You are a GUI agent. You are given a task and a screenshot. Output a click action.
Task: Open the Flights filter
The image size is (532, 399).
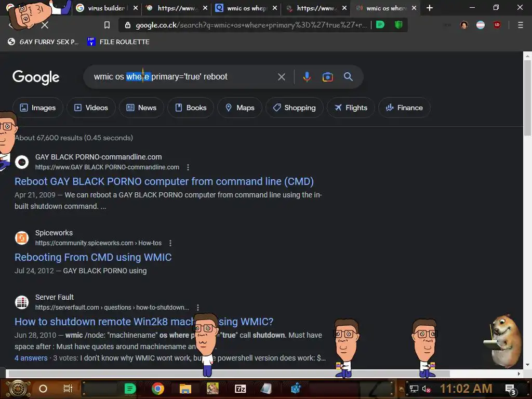pos(351,108)
